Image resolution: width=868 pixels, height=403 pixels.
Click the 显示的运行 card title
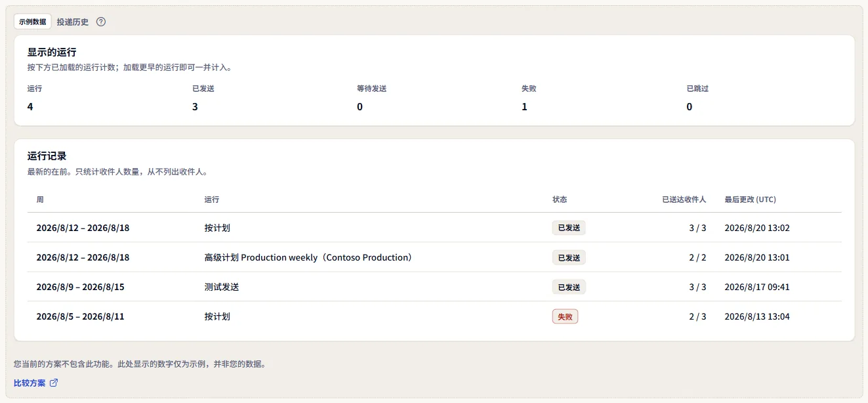click(52, 53)
